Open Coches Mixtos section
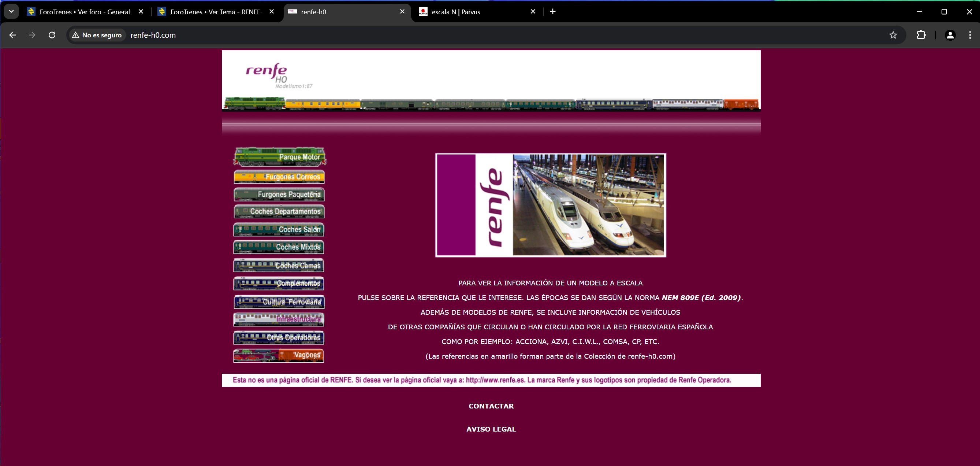The width and height of the screenshot is (980, 466). (x=279, y=247)
